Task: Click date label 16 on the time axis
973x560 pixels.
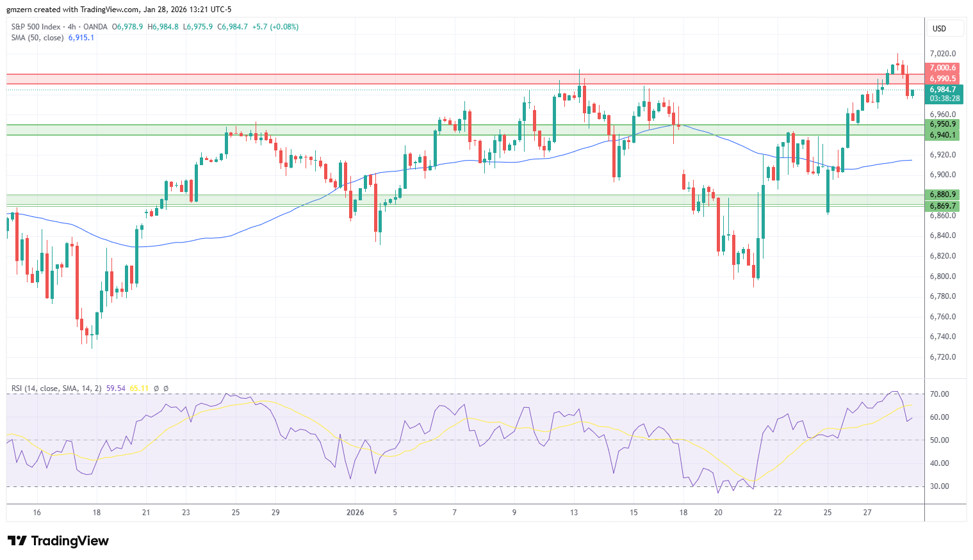Action: (x=37, y=513)
